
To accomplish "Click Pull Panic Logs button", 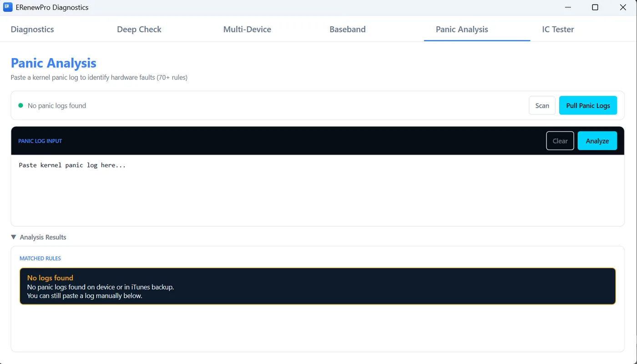I will pos(588,105).
